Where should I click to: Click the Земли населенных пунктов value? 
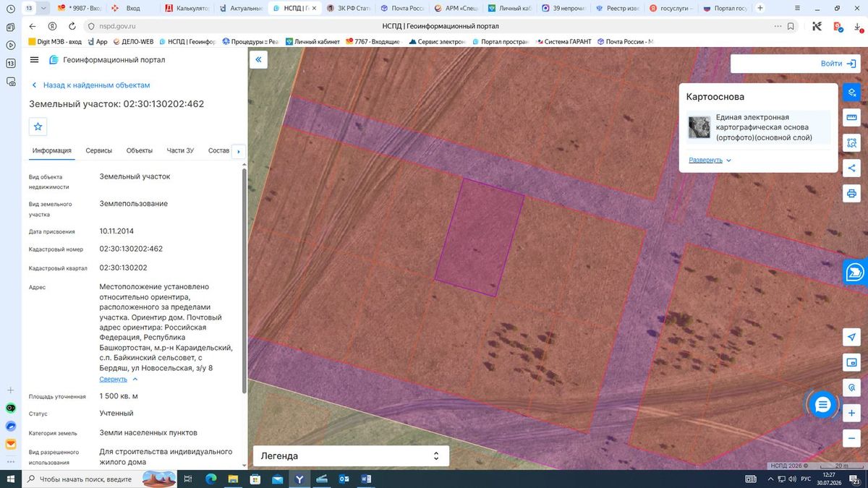[x=148, y=432]
